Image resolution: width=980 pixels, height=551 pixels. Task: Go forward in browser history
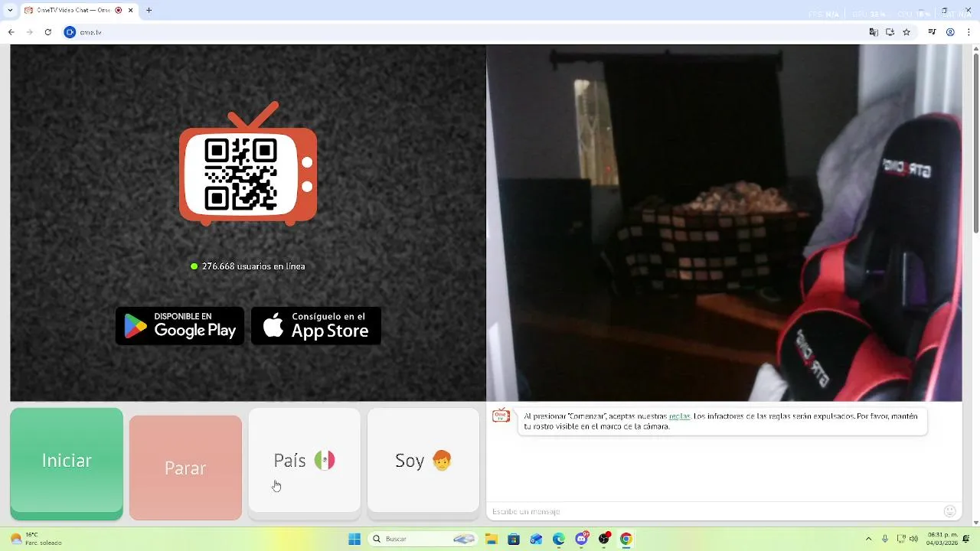pos(29,32)
